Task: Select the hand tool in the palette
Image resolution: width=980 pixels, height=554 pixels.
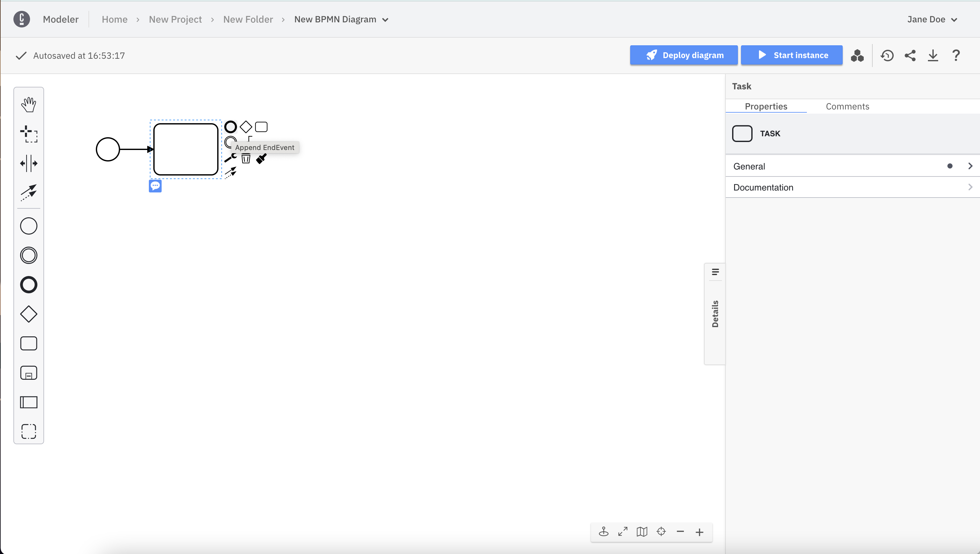Action: [x=28, y=104]
